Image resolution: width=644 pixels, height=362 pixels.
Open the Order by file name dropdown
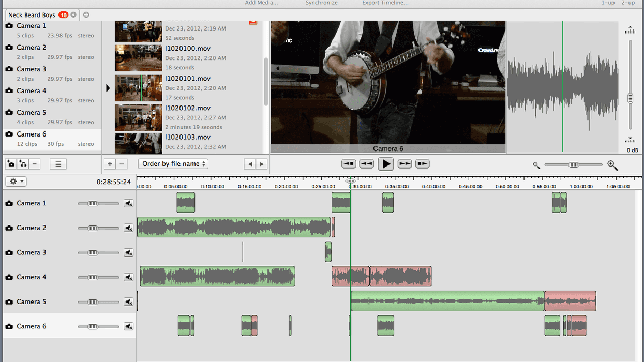tap(173, 164)
